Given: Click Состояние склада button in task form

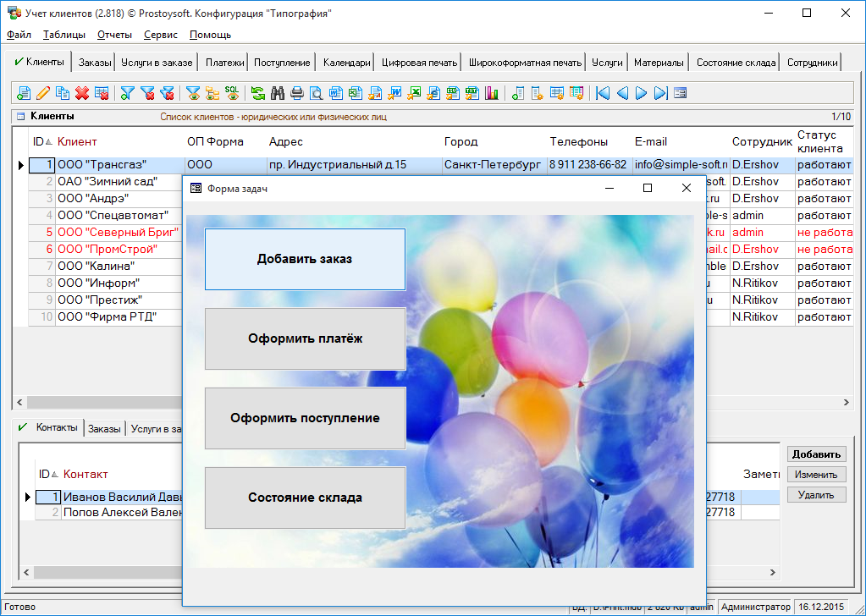Looking at the screenshot, I should [x=305, y=498].
